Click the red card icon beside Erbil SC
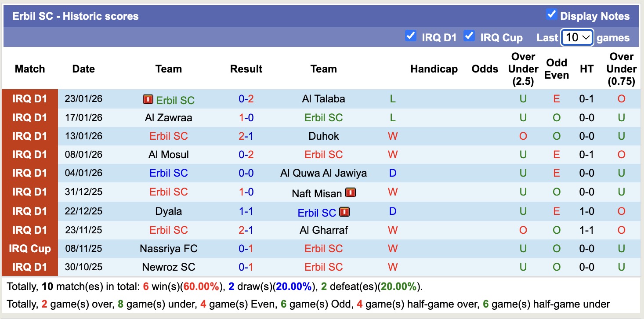Viewport: 644px width, 319px height. [149, 99]
